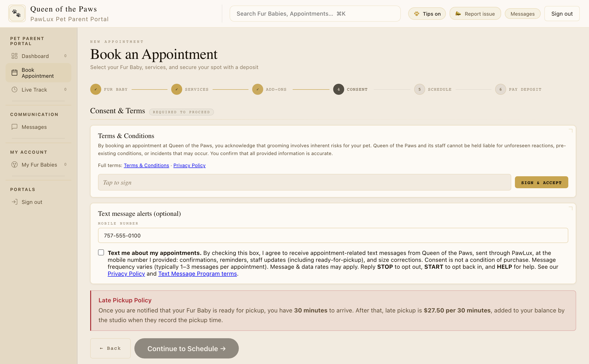
Task: Click the paw logo icon in the header
Action: [17, 14]
